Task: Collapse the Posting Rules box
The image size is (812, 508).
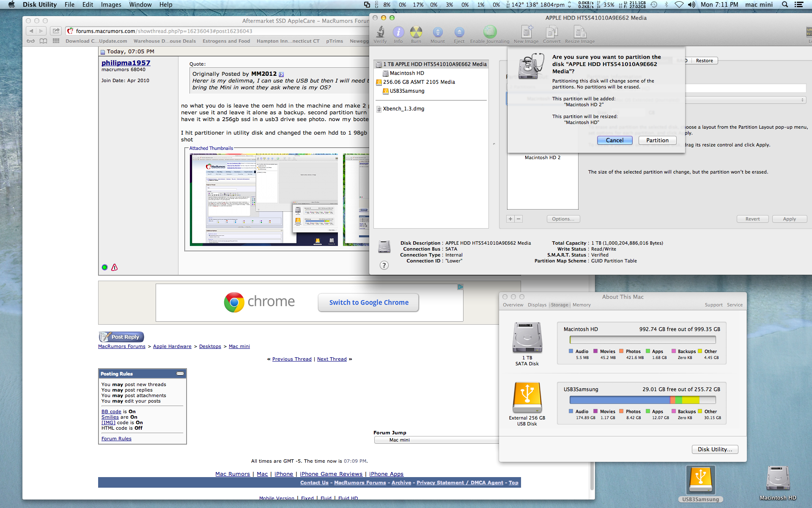Action: (x=180, y=373)
